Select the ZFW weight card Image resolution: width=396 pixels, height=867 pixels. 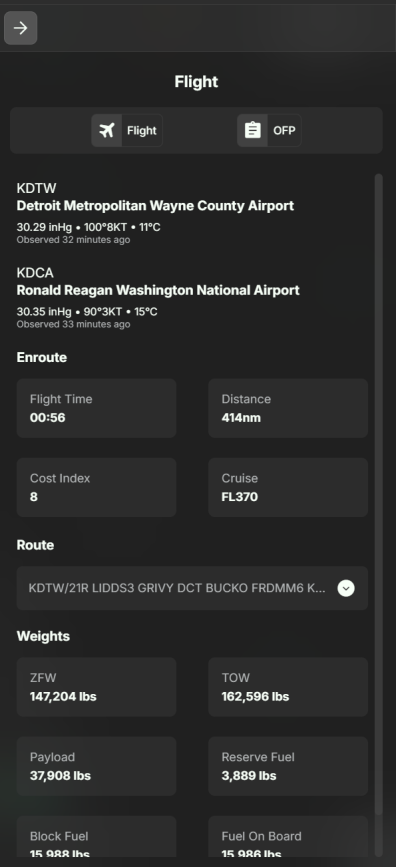tap(96, 687)
